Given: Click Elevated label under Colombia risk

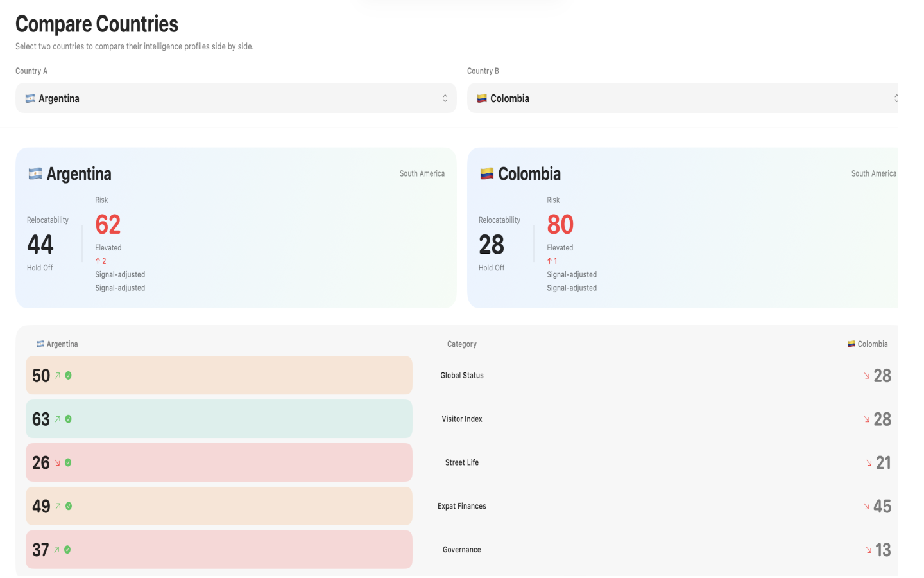Looking at the screenshot, I should tap(560, 248).
